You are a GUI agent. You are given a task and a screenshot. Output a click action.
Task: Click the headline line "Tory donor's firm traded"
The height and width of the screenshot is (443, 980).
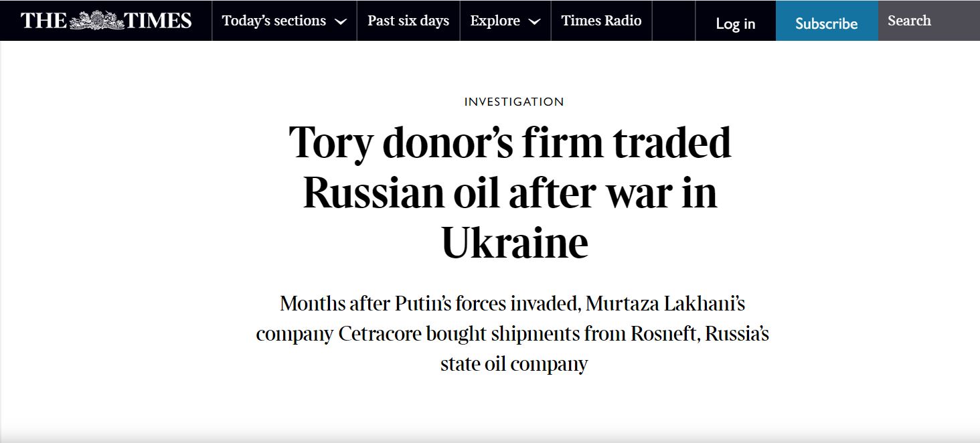[510, 142]
